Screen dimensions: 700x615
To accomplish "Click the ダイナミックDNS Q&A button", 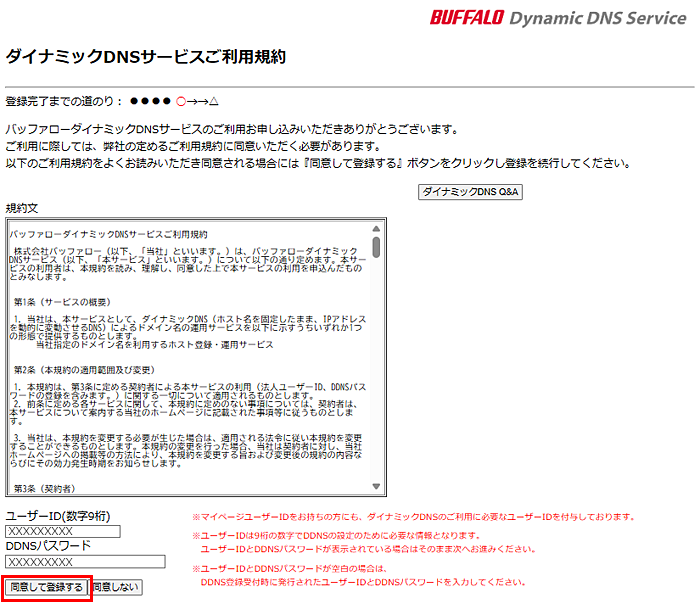I will (470, 192).
